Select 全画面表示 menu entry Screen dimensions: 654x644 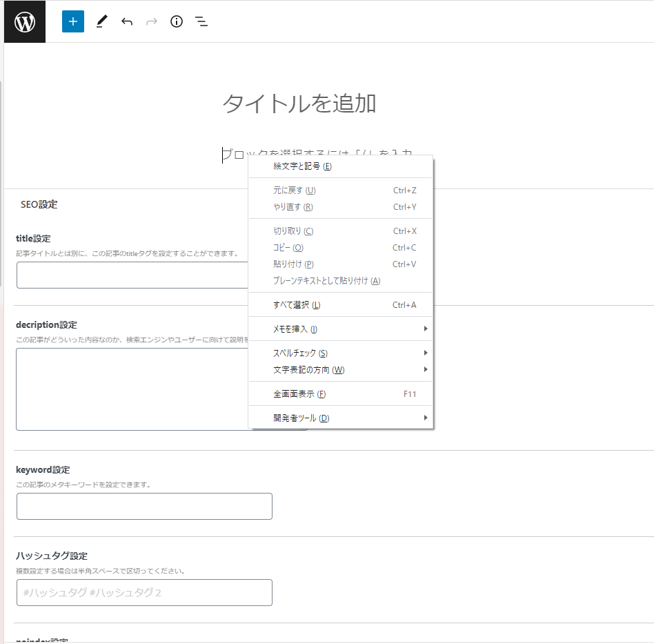(x=341, y=394)
